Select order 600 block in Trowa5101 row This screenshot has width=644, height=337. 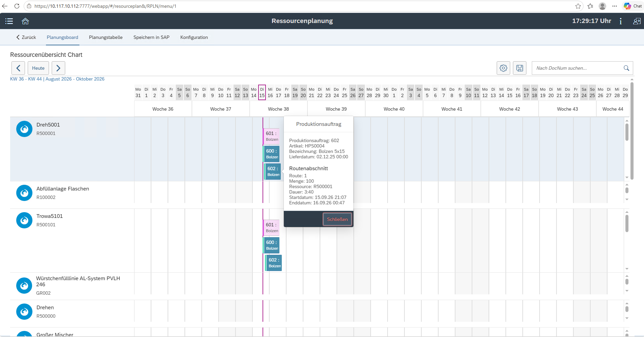(271, 245)
